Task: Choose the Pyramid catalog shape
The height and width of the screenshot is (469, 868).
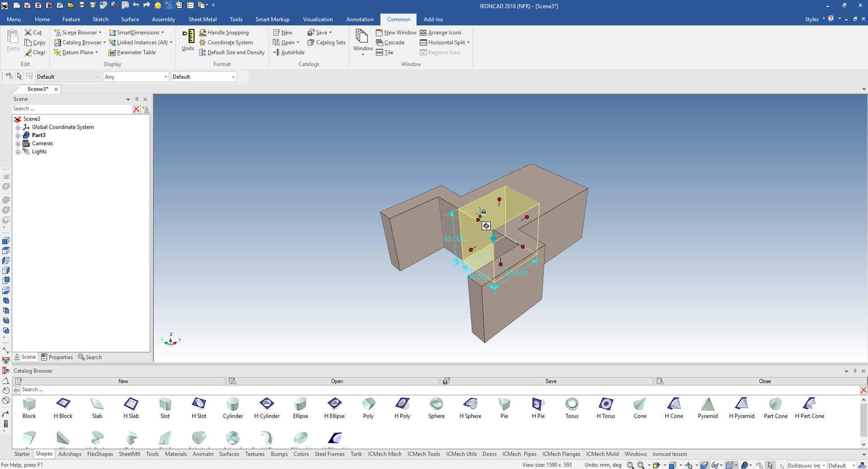Action: point(707,404)
